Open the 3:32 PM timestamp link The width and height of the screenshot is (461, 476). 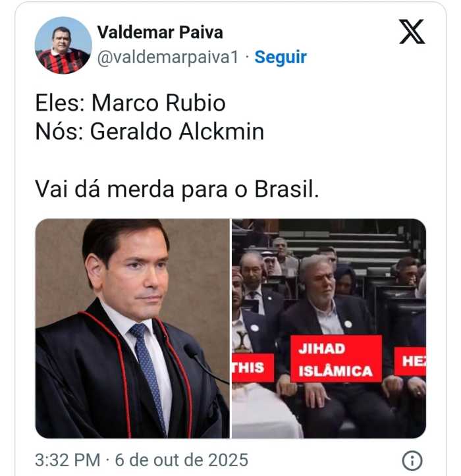point(67,460)
